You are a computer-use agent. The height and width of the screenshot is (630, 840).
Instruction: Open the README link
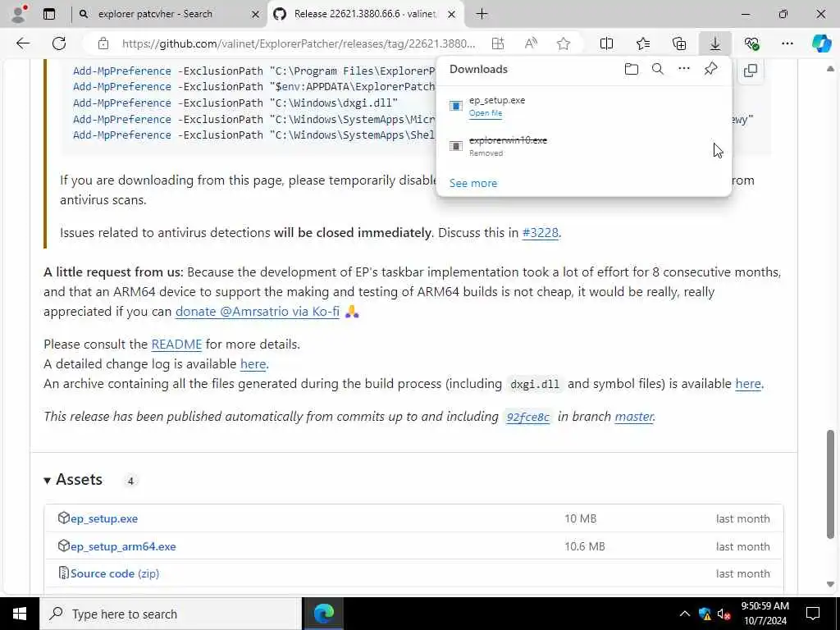point(176,344)
